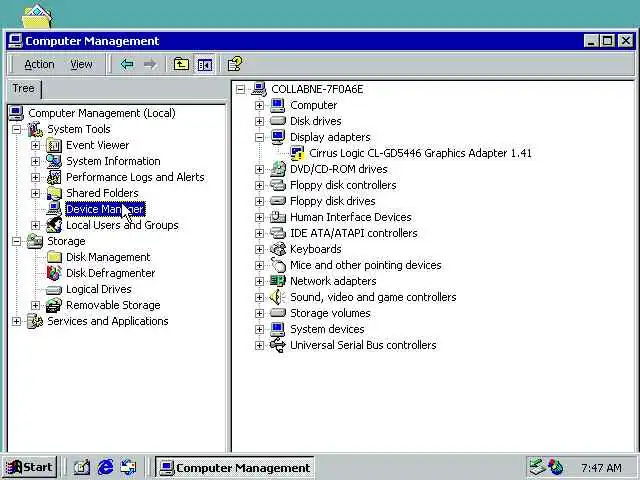
Task: Click the 7:47 AM taskbar clock
Action: point(601,467)
